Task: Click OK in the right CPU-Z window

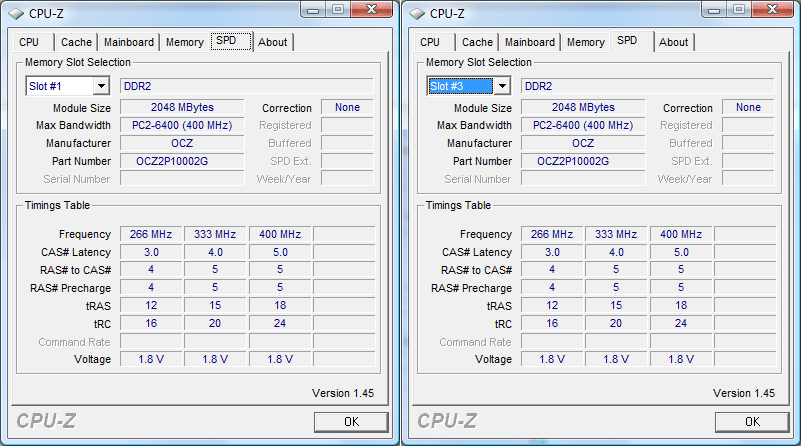Action: tap(752, 422)
